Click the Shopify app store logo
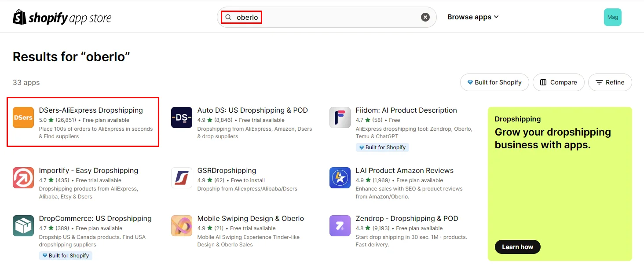This screenshot has height=268, width=644. click(62, 17)
